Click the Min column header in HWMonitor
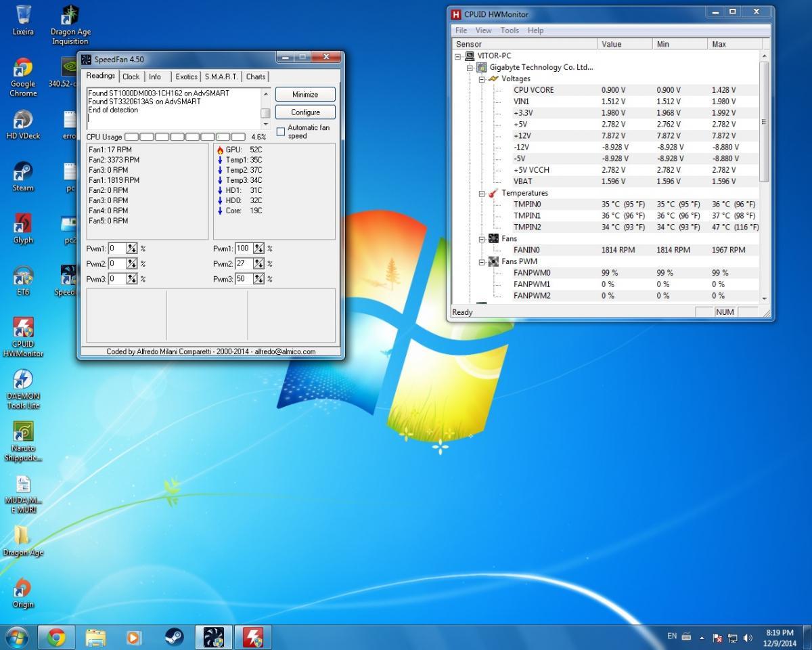Viewport: 812px width, 650px height. pos(681,44)
